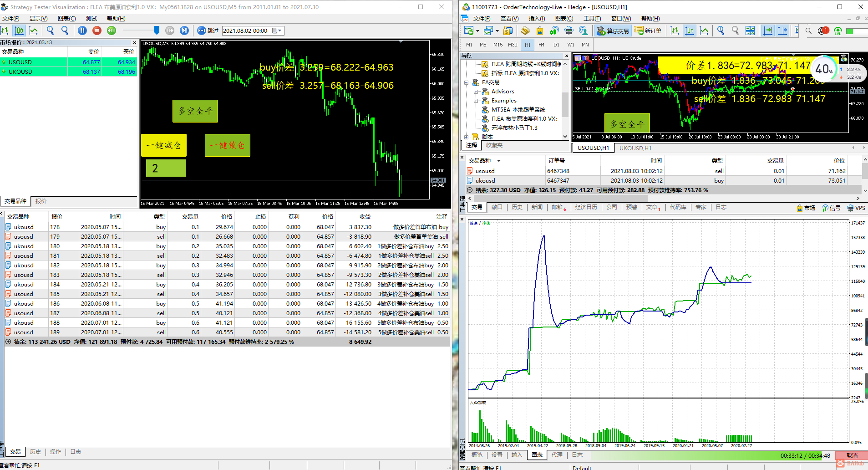The height and width of the screenshot is (470, 868).
Task: Adjust the tester playback speed slider
Action: click(x=157, y=31)
